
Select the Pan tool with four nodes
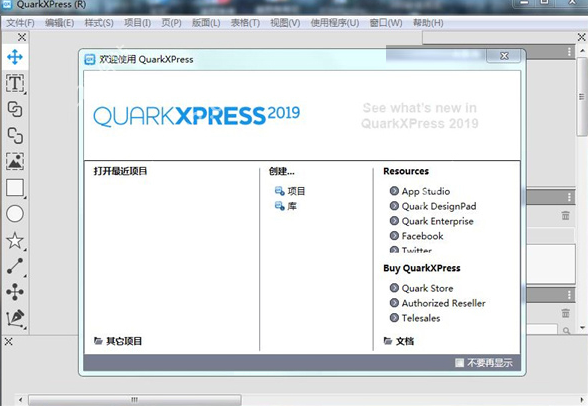15,292
